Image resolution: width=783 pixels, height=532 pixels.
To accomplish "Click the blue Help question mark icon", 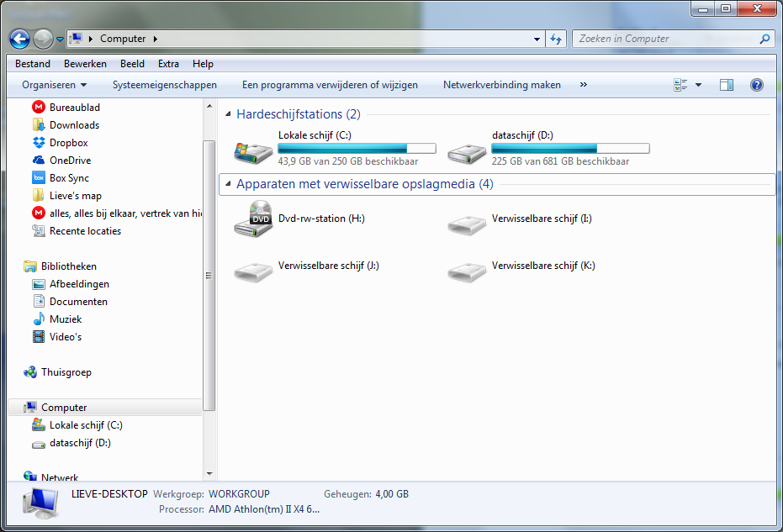I will click(x=757, y=85).
